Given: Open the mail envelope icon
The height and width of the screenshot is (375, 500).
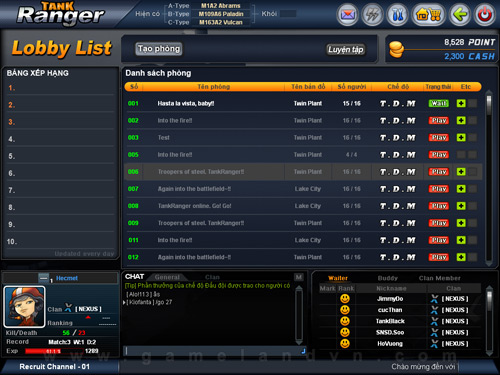Looking at the screenshot, I should point(347,15).
